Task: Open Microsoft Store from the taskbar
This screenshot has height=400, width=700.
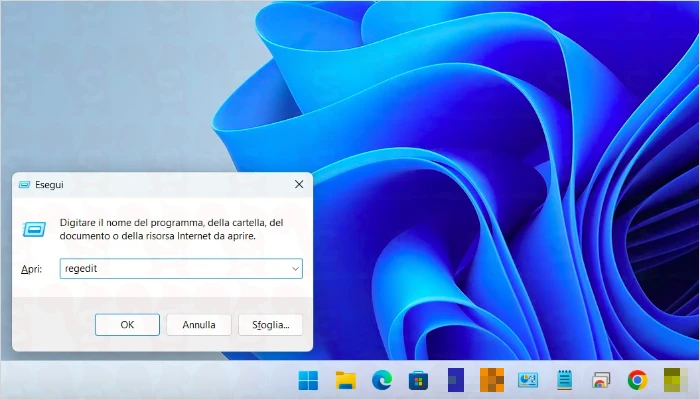Action: point(419,380)
